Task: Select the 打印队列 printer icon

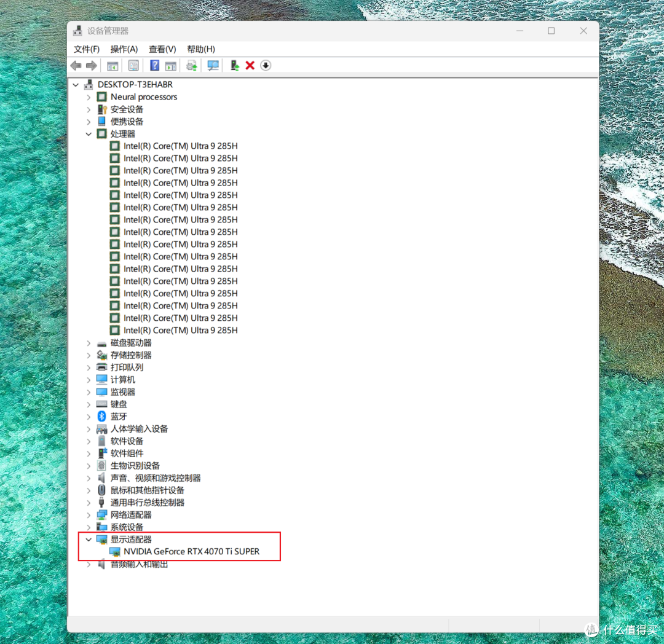Action: coord(101,367)
